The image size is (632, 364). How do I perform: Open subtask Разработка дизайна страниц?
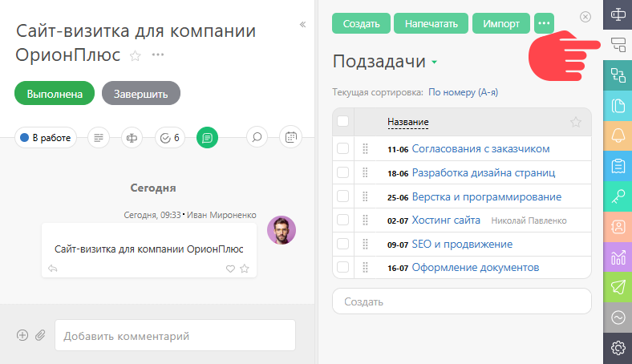tap(484, 173)
